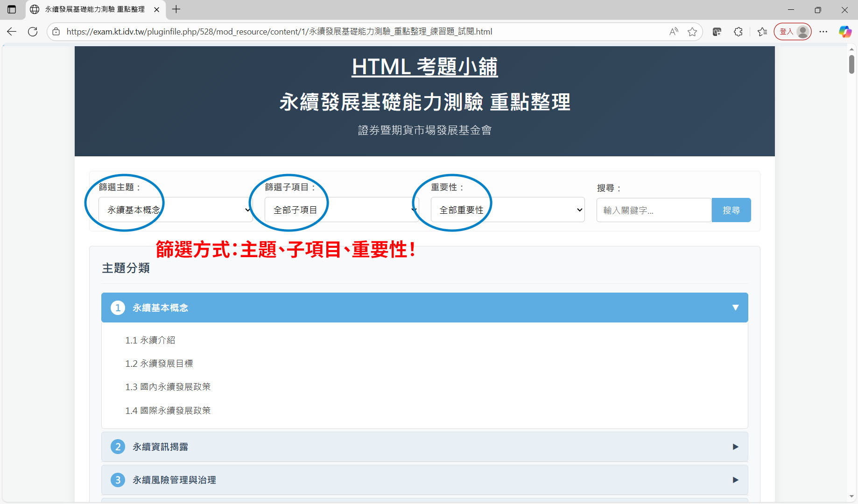Select topic 1.2 永續發展目標
The width and height of the screenshot is (858, 504).
pyautogui.click(x=160, y=364)
